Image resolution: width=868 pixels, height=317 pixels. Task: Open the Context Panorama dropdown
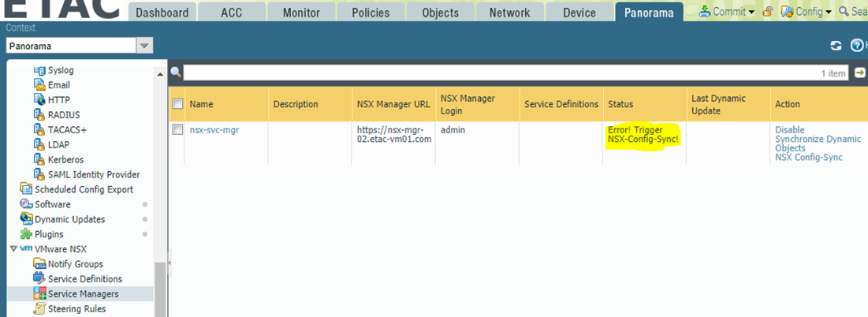tap(144, 46)
